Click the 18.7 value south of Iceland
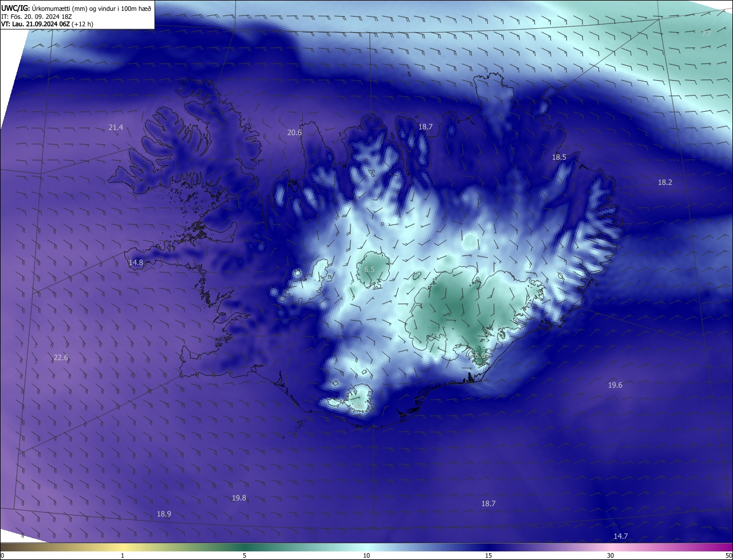Screen dimensions: 733x560 (488, 503)
